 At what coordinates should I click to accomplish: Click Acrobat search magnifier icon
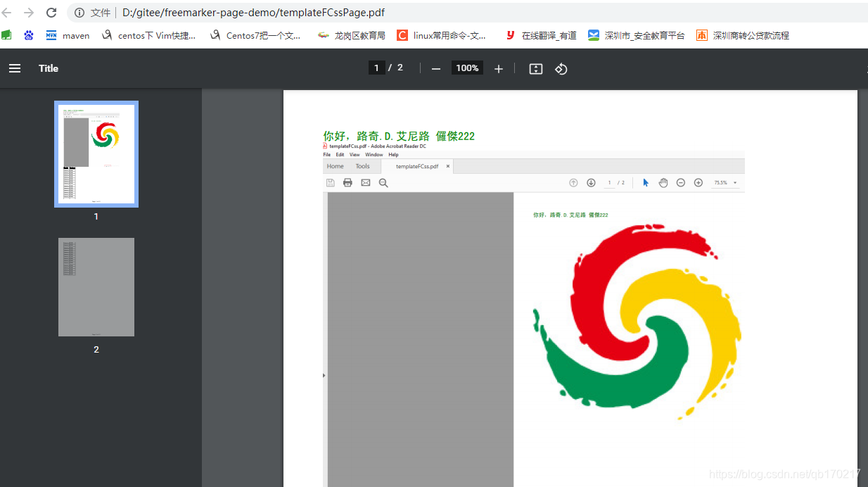click(x=383, y=182)
